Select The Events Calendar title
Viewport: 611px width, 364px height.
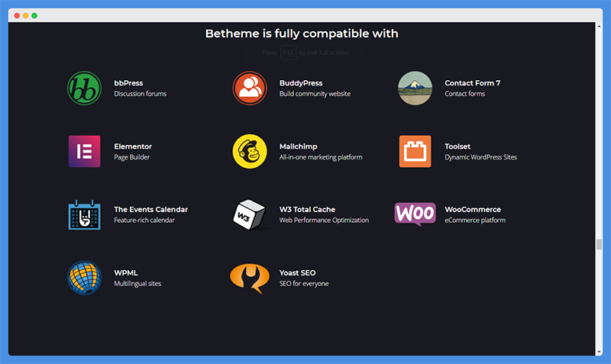tap(150, 209)
